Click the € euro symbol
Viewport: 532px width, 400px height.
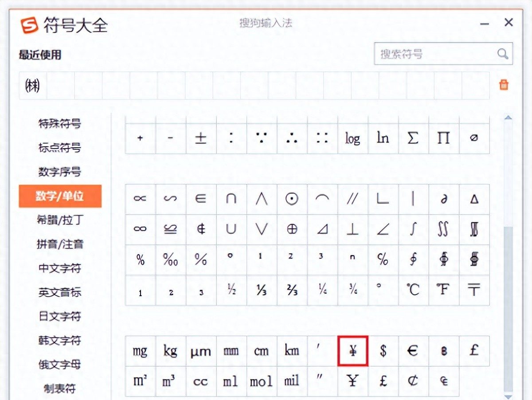click(413, 351)
